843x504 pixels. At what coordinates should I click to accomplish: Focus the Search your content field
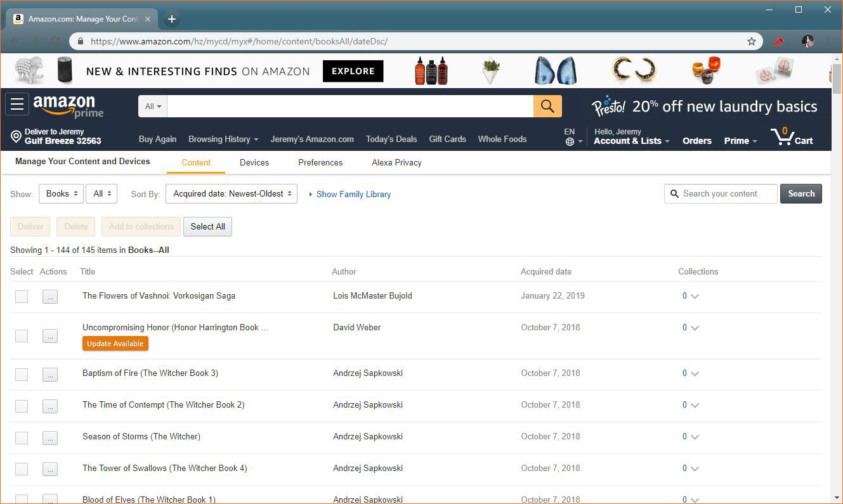tap(721, 194)
